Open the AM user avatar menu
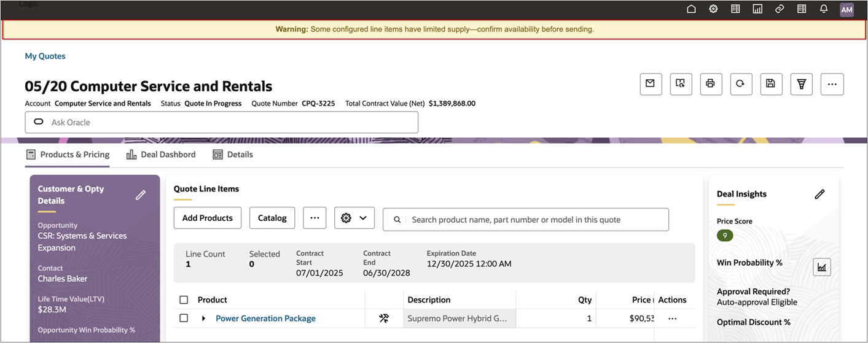The width and height of the screenshot is (868, 343). pos(846,9)
